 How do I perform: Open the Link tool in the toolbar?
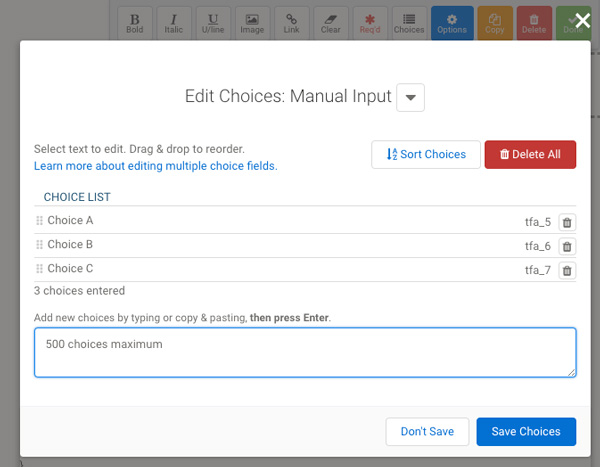click(292, 23)
